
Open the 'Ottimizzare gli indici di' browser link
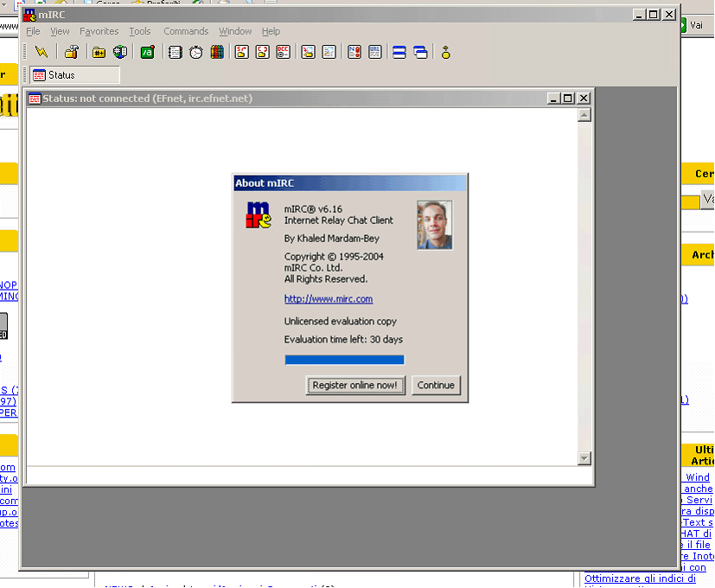[x=640, y=578]
